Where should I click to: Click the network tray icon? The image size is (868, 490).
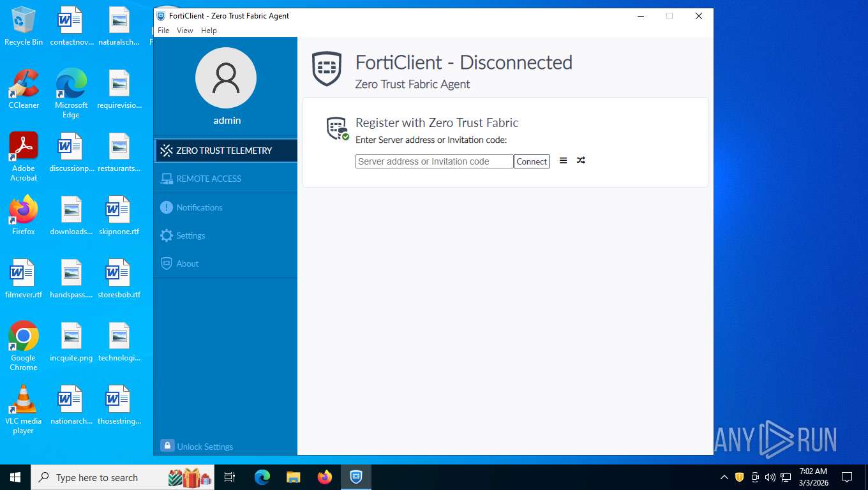(786, 477)
